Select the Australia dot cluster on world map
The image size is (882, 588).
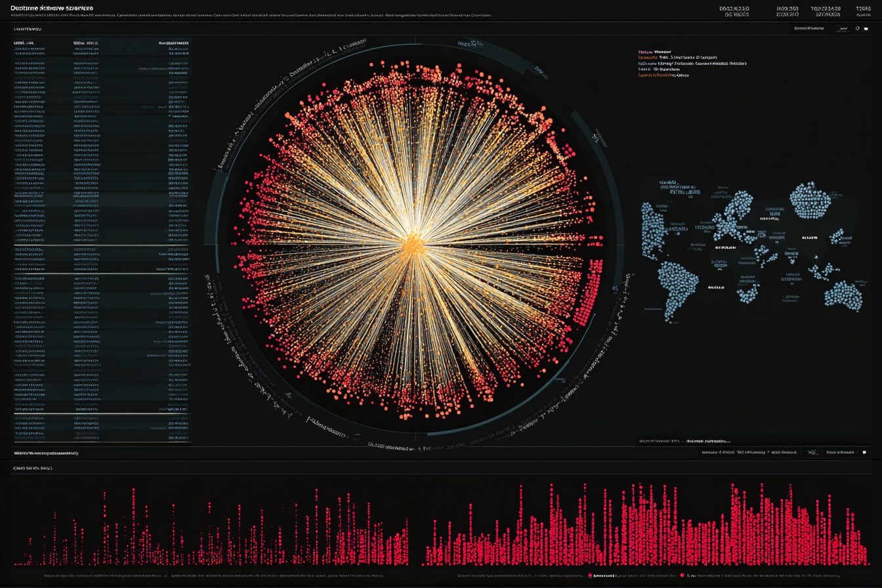[x=843, y=295]
